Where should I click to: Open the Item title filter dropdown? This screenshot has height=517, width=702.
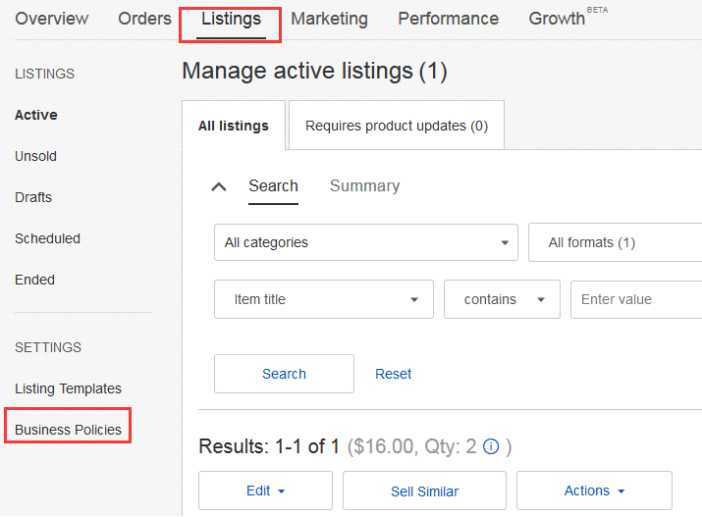tap(324, 299)
